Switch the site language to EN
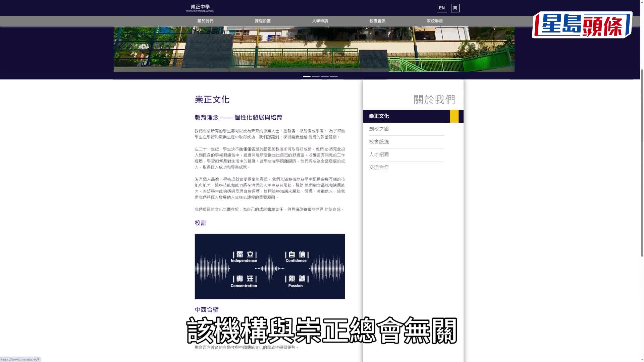Viewport: 644px width, 362px height. 442,8
